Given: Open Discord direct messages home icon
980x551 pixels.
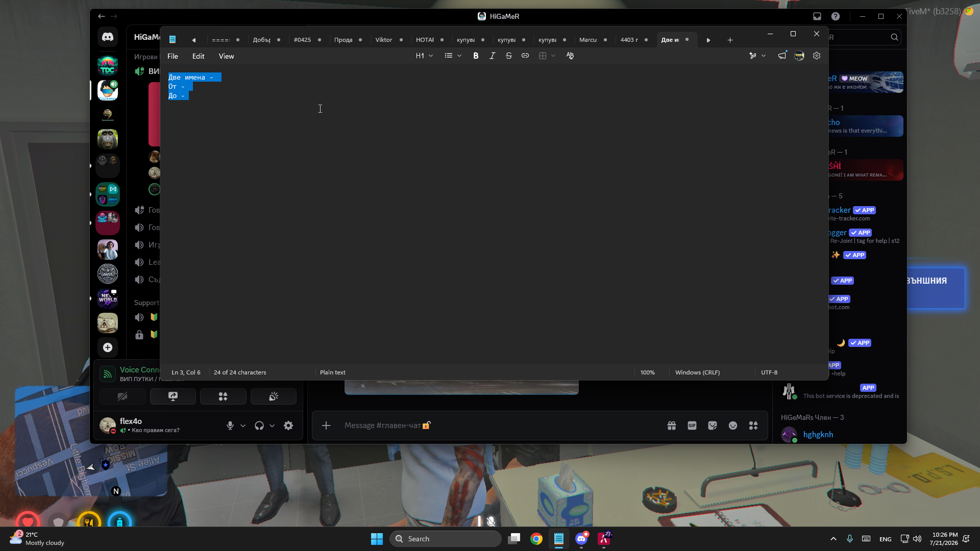Looking at the screenshot, I should click(108, 37).
